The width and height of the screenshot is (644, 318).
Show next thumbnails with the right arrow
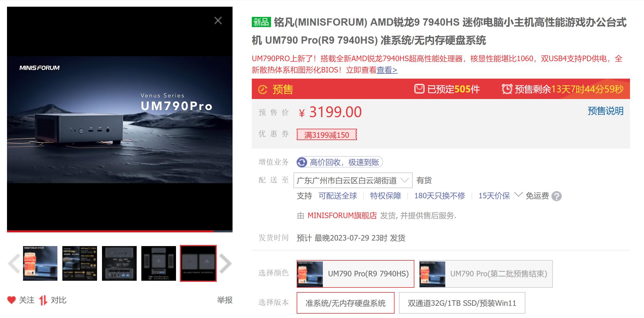225,264
